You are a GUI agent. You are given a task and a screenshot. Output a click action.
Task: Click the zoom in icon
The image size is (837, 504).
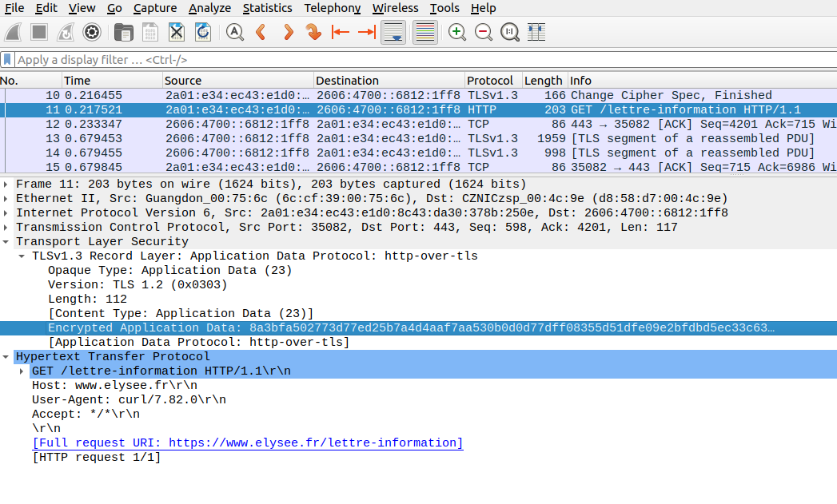(x=457, y=32)
